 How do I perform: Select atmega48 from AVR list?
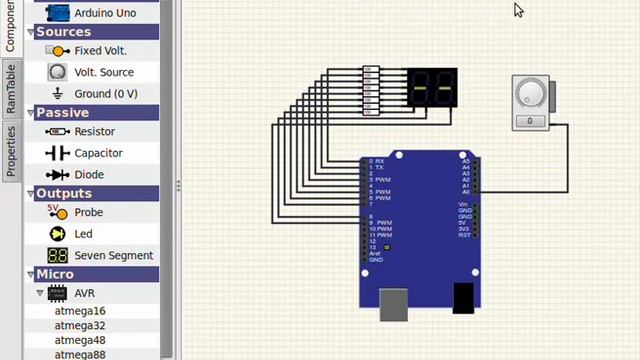pyautogui.click(x=80, y=340)
